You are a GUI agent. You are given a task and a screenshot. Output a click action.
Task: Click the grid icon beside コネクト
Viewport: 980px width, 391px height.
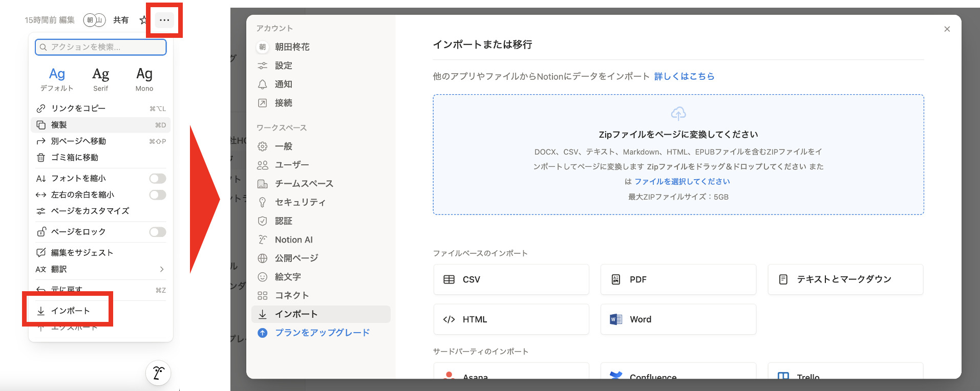[x=263, y=295]
